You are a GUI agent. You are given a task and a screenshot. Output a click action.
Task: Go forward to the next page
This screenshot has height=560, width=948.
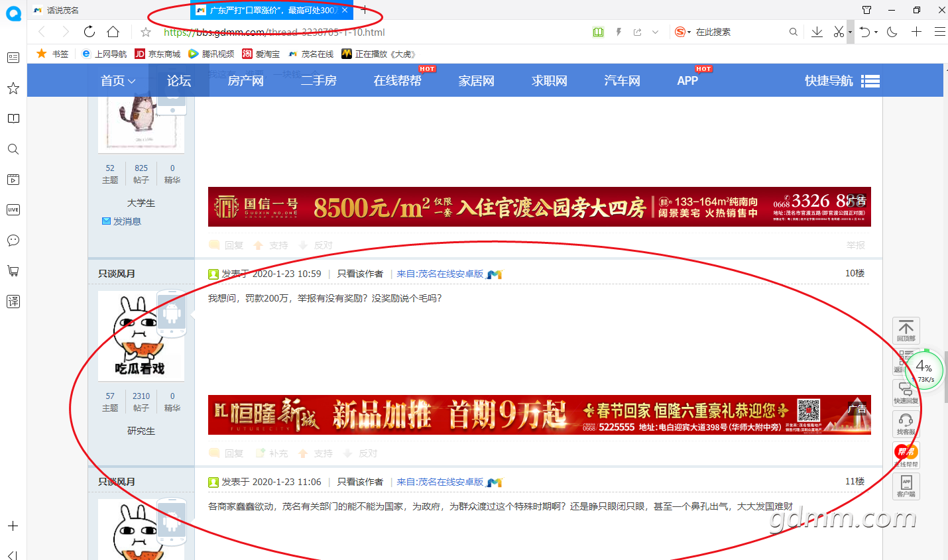pyautogui.click(x=65, y=32)
